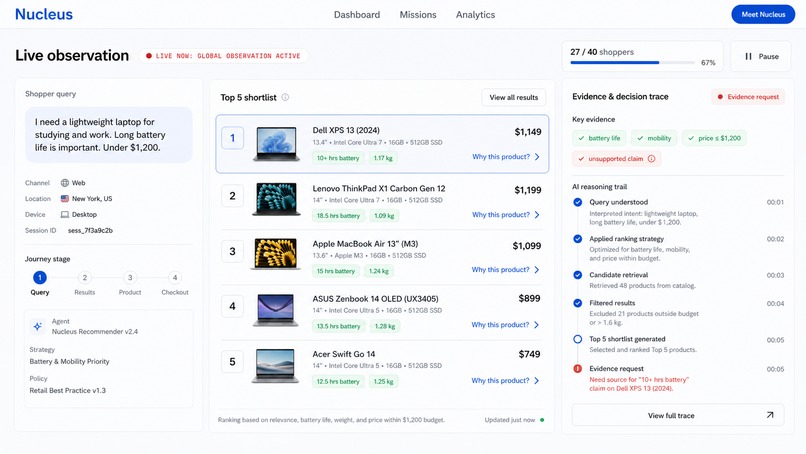Toggle the battery life evidence chip
This screenshot has width=806, height=454.
coord(599,138)
